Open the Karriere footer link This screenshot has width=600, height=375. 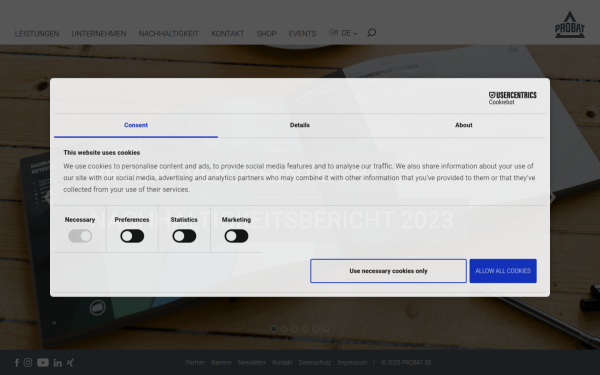point(221,363)
